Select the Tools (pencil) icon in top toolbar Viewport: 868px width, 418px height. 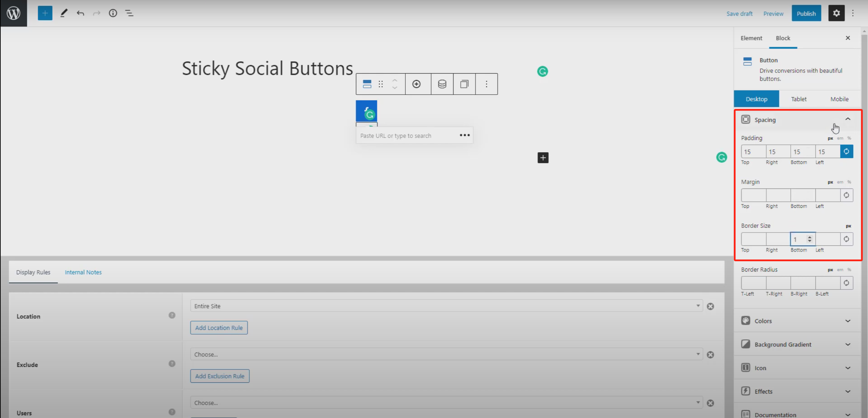[63, 13]
